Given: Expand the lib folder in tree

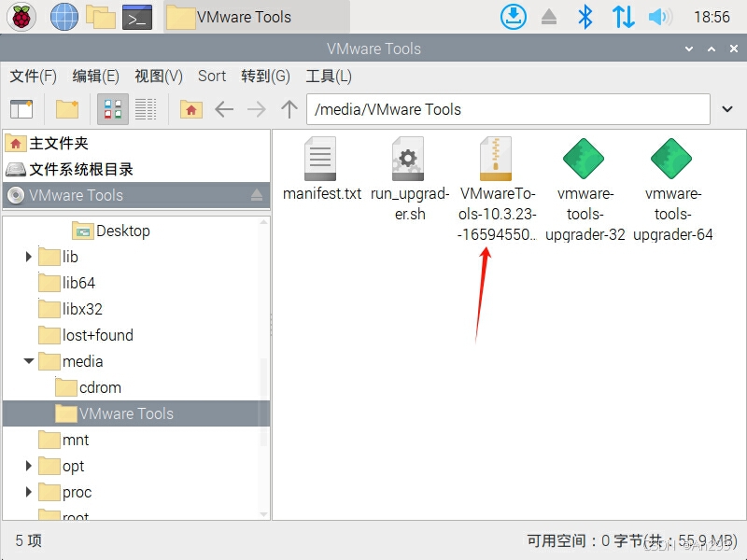Looking at the screenshot, I should [x=29, y=258].
